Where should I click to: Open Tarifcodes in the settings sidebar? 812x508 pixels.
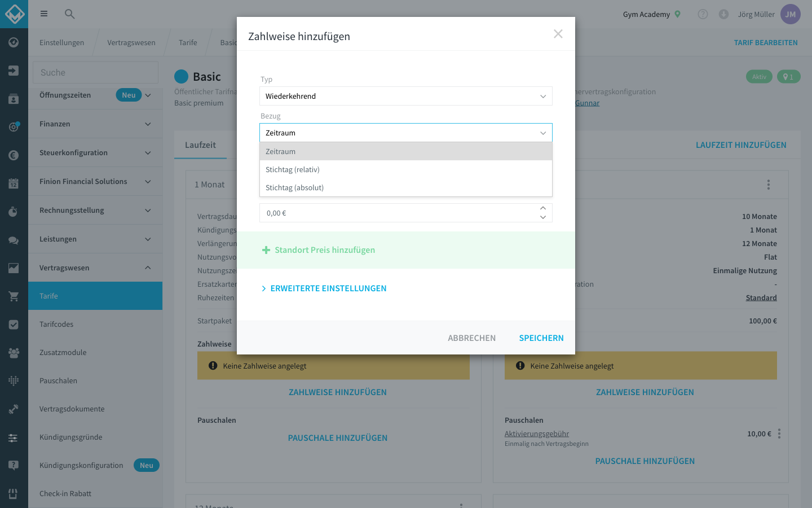[x=95, y=324]
